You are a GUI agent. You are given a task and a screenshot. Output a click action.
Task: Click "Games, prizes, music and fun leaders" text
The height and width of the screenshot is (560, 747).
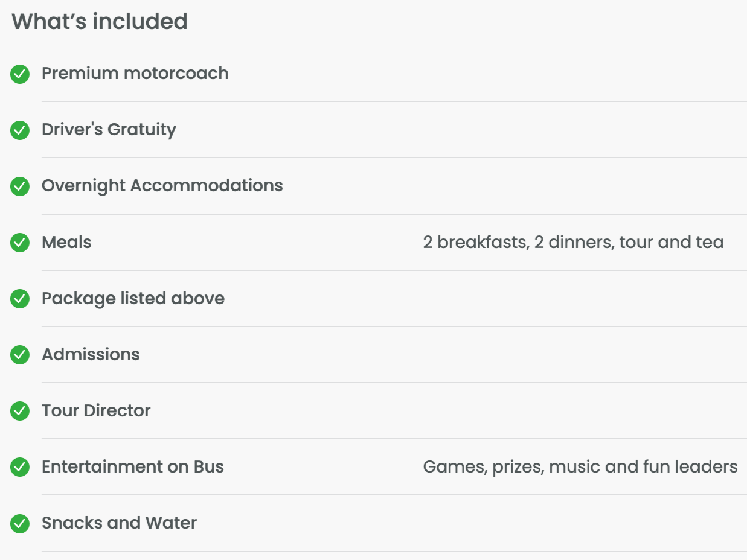[x=580, y=467]
